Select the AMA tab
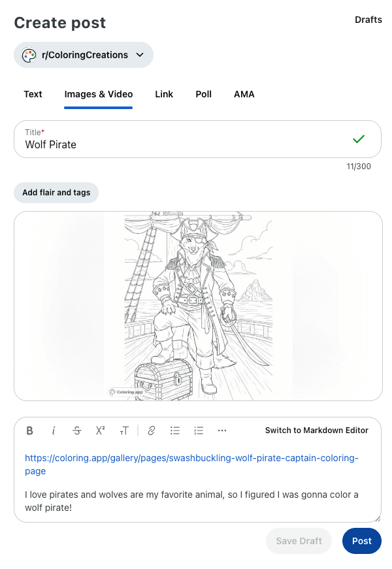Screen dimensions: 392x569 [x=244, y=94]
